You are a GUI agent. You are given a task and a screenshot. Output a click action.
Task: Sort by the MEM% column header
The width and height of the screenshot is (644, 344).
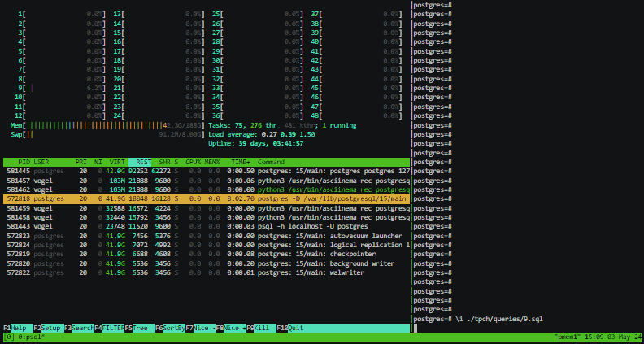pyautogui.click(x=212, y=162)
